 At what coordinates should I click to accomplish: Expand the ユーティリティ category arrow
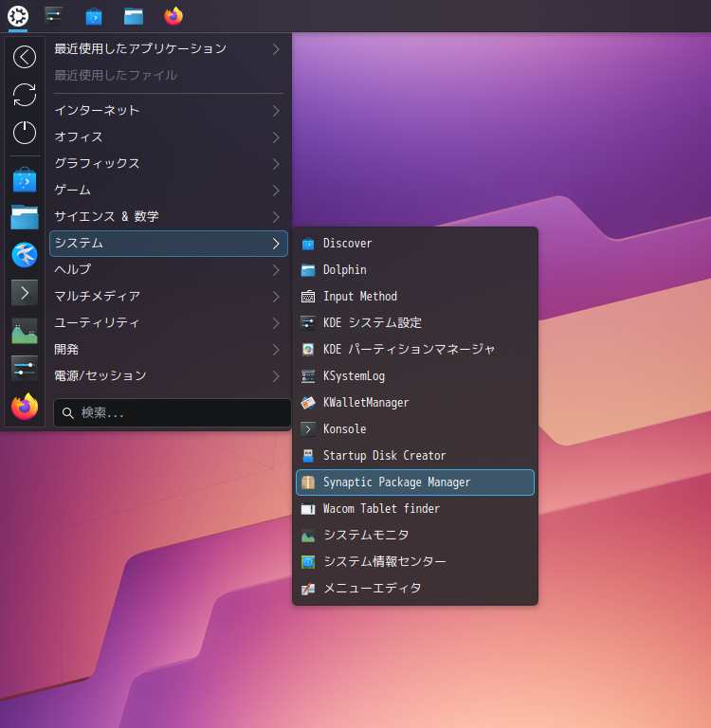click(276, 323)
